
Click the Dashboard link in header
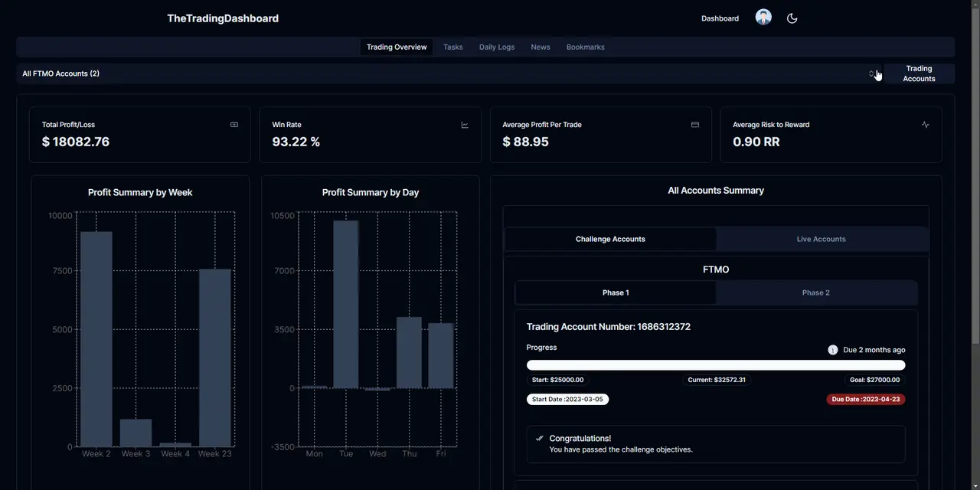point(720,18)
